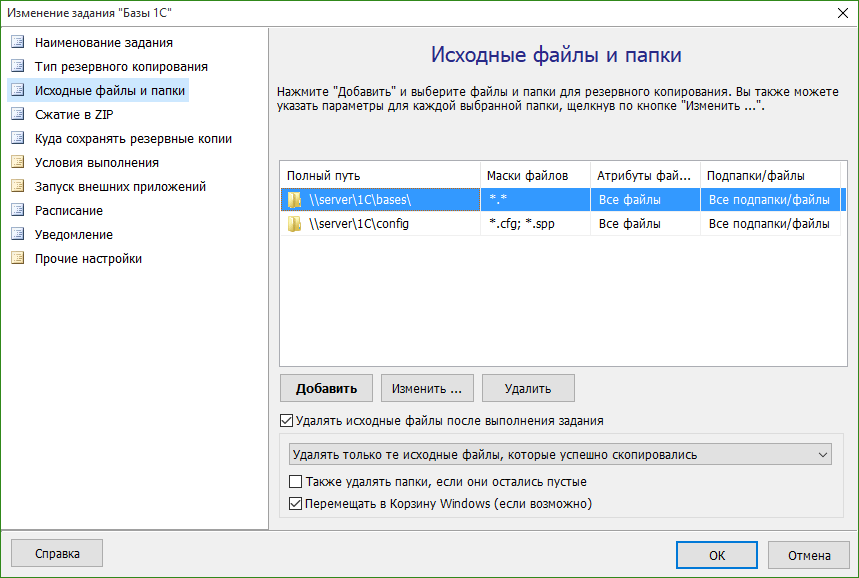This screenshot has height=578, width=859.
Task: Uncheck "Удалять исходные файлы после выполнения задания"
Action: (287, 421)
